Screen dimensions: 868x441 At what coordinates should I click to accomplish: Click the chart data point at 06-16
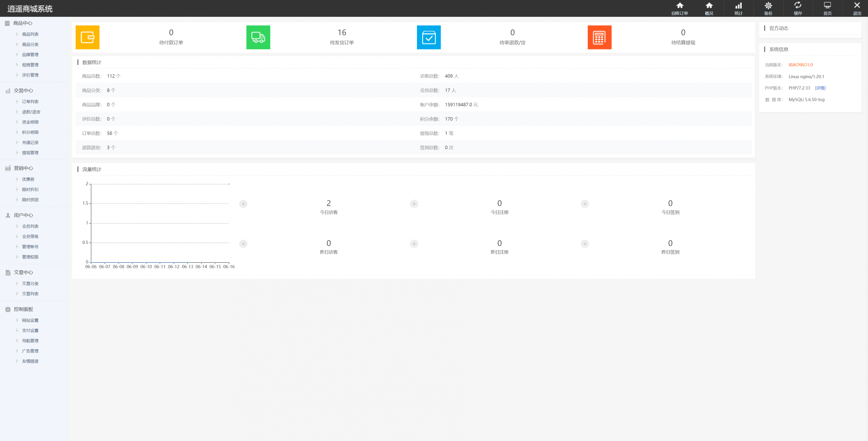[229, 184]
